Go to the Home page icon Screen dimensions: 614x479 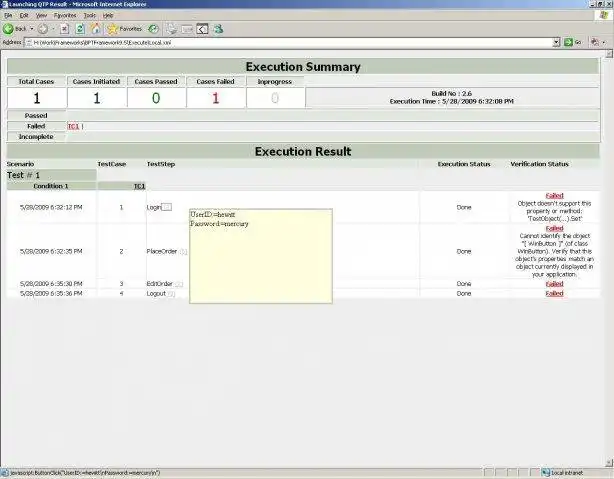96,29
